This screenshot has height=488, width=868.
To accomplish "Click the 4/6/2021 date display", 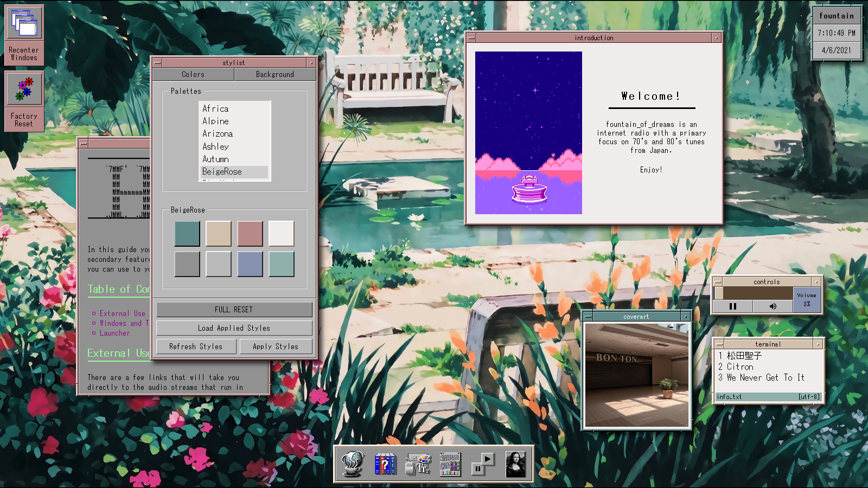I will coord(837,50).
